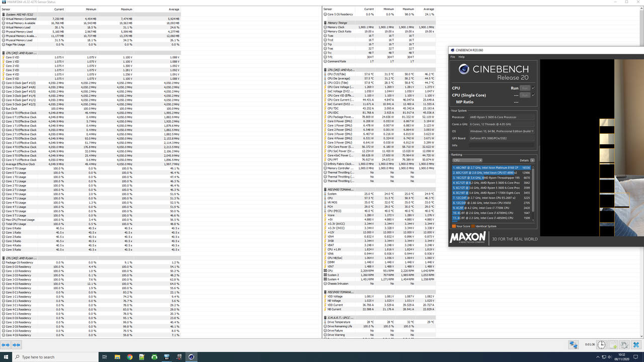Show hidden system tray icons chevron
Image resolution: width=644 pixels, height=362 pixels.
pos(599,357)
